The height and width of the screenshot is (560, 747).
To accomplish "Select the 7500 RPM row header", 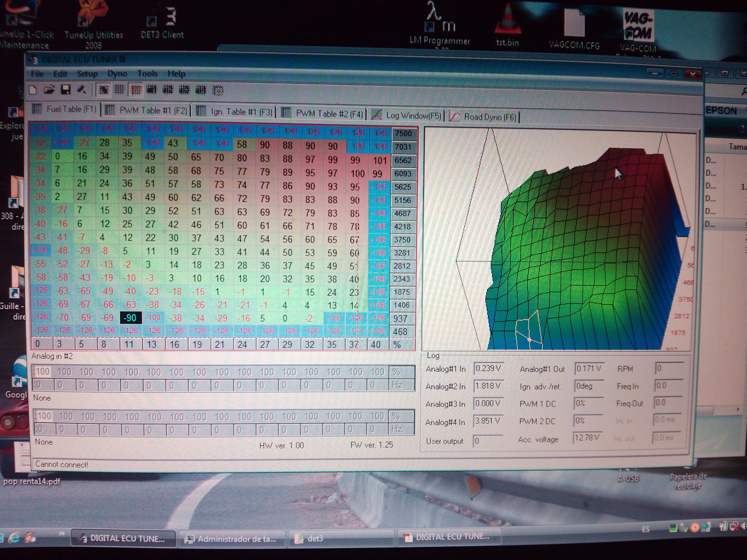I will [403, 133].
